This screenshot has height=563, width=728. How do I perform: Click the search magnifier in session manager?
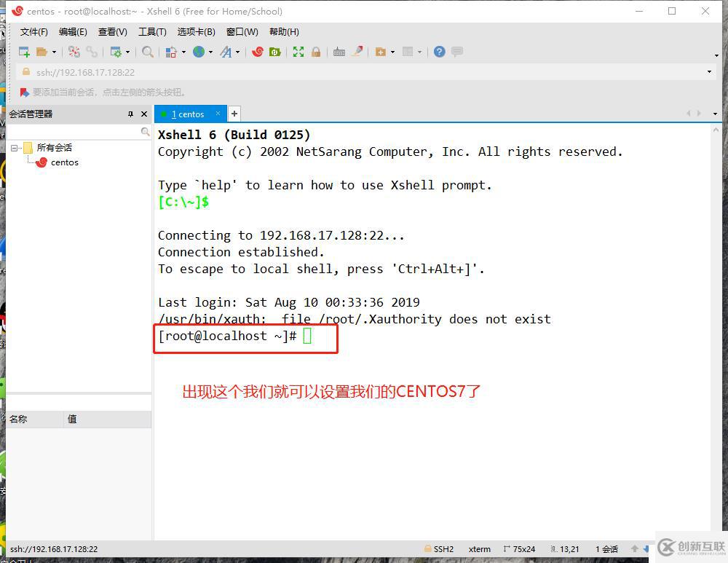146,133
